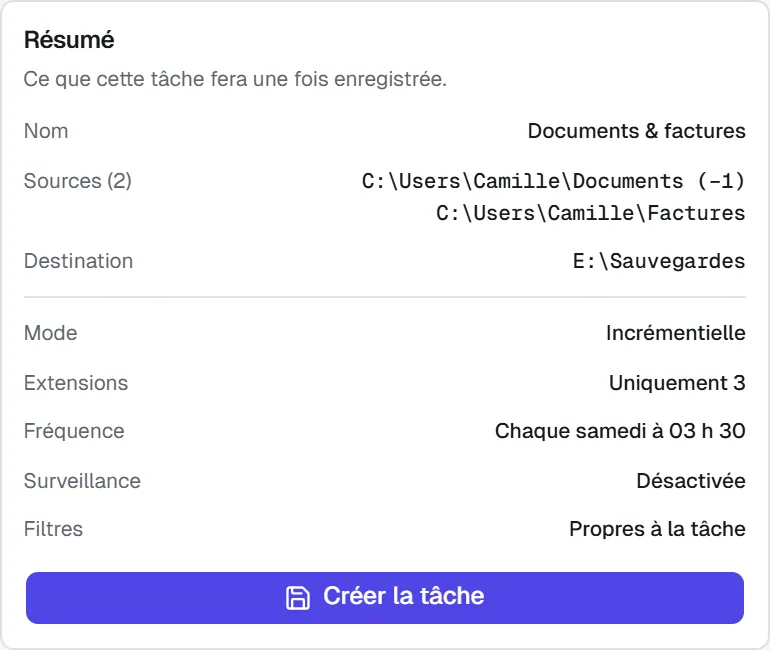Select the Destination label
Screen dimensions: 770x650
79,261
